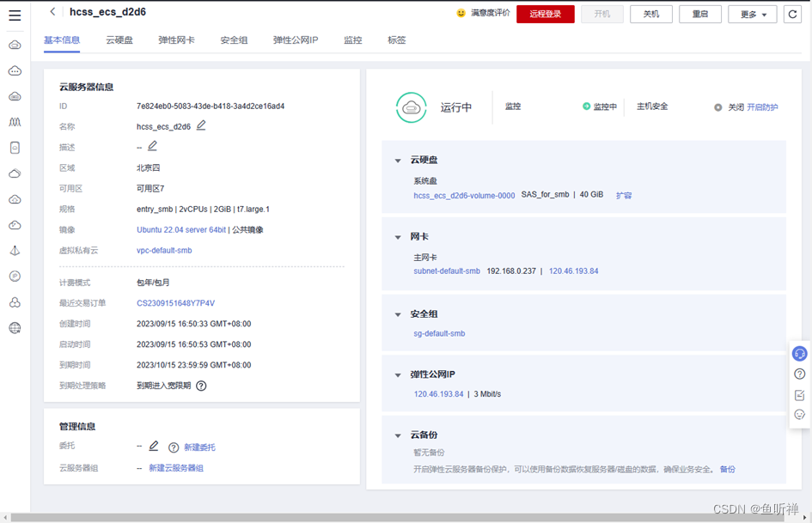812x523 pixels.
Task: Collapse the 云硬盘 section
Action: pos(398,161)
